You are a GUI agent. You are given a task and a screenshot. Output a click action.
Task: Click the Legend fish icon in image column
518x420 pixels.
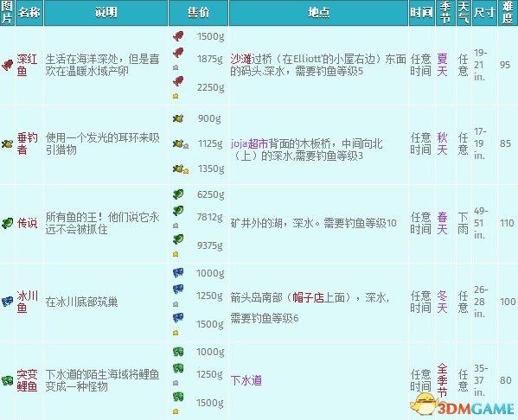click(x=7, y=223)
